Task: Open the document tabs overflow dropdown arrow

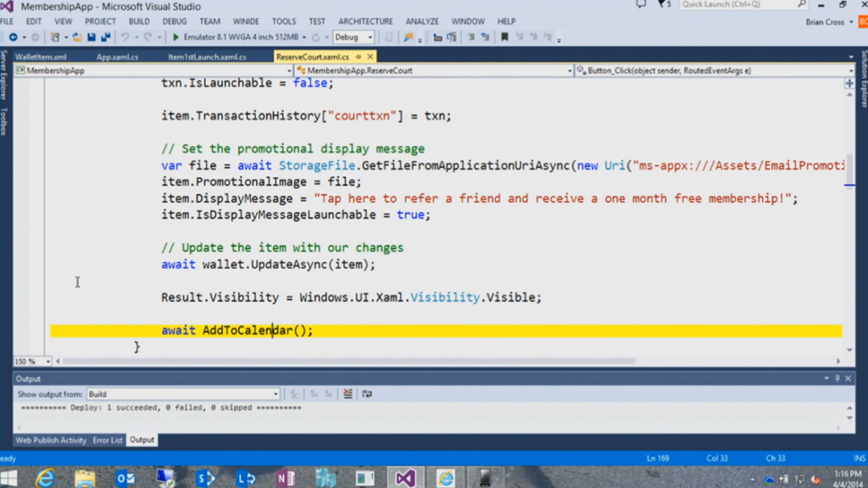Action: point(851,57)
